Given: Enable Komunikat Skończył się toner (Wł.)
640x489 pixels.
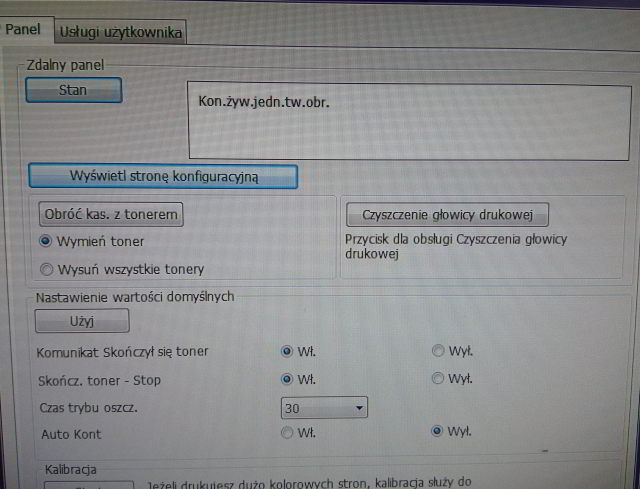Looking at the screenshot, I should pos(287,351).
